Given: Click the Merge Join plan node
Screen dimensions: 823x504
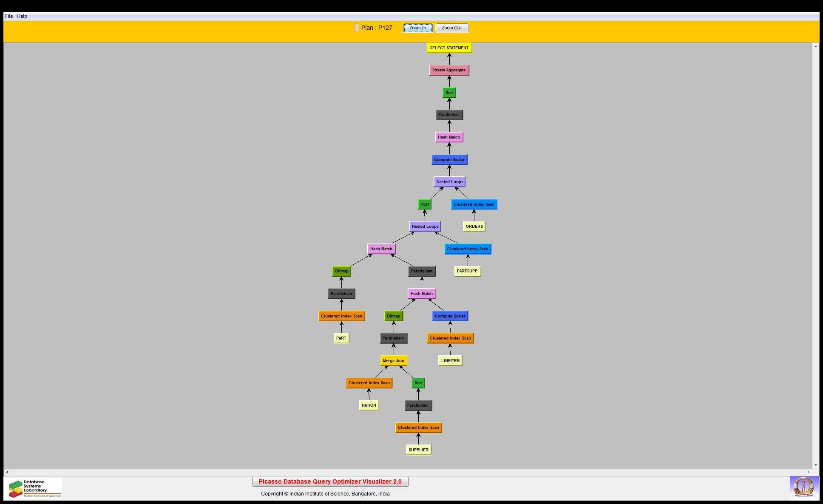Looking at the screenshot, I should point(394,361).
